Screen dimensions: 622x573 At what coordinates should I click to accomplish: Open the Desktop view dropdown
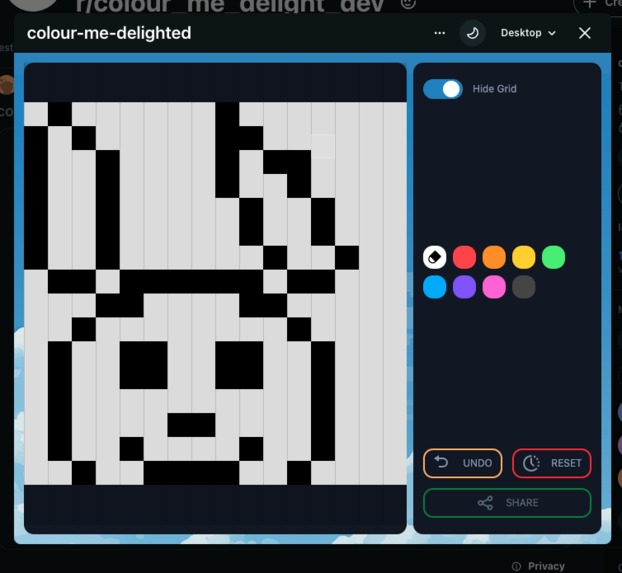click(528, 33)
